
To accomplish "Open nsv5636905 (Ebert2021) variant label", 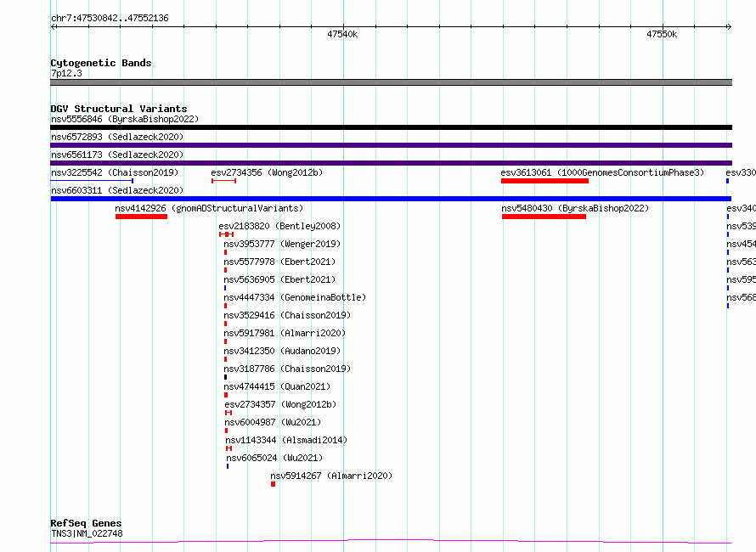I will click(x=279, y=279).
